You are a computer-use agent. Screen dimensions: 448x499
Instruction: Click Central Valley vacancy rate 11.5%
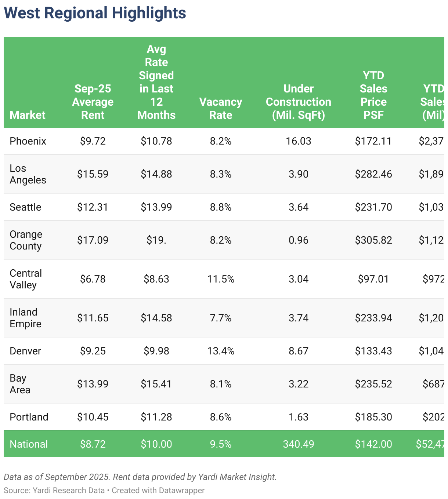(x=221, y=279)
